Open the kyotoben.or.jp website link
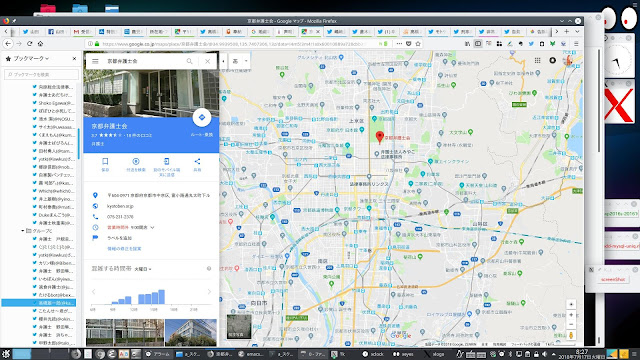This screenshot has height=360, width=640. 120,206
